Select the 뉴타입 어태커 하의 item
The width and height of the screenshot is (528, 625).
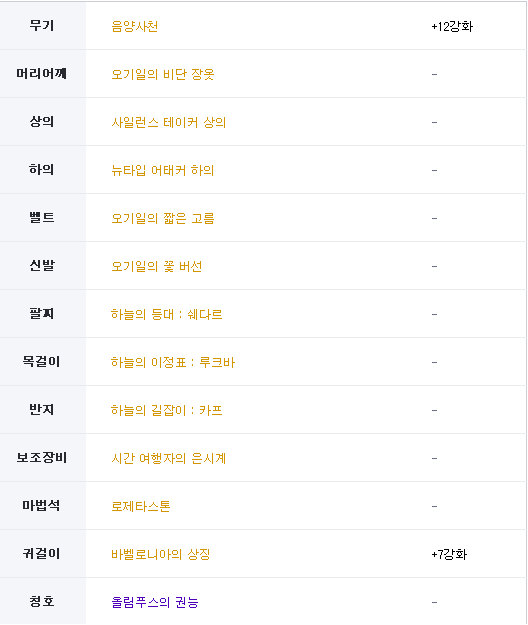163,170
